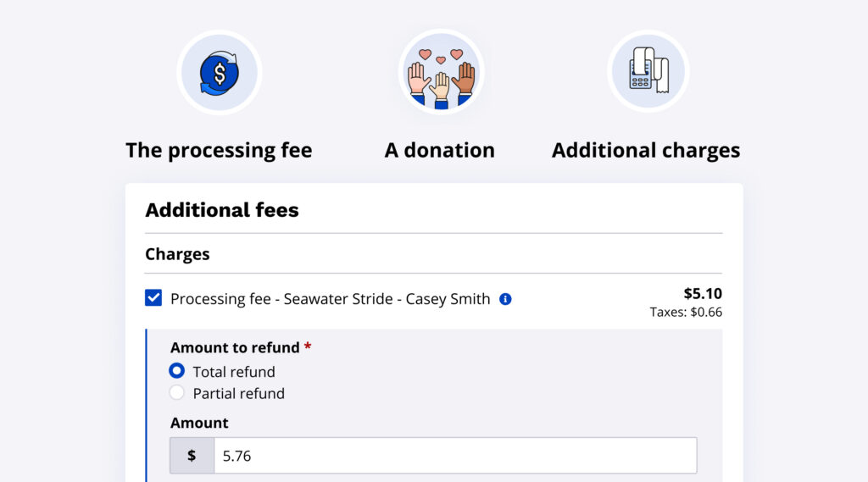
Task: Select the "A donation" heading
Action: [x=439, y=151]
